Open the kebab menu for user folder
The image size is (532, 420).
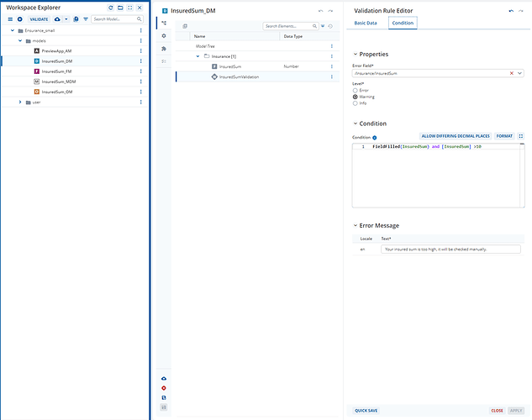pyautogui.click(x=141, y=102)
